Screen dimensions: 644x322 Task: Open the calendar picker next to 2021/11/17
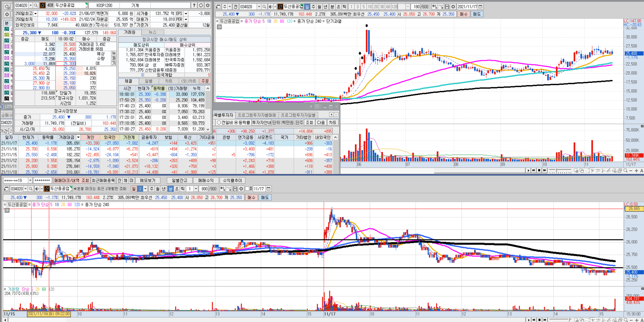coord(480,7)
